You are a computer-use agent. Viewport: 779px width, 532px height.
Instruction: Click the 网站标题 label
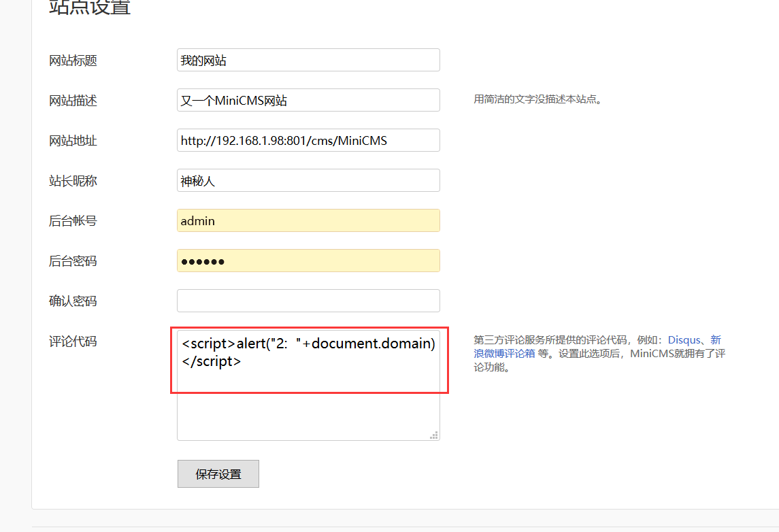click(x=73, y=61)
